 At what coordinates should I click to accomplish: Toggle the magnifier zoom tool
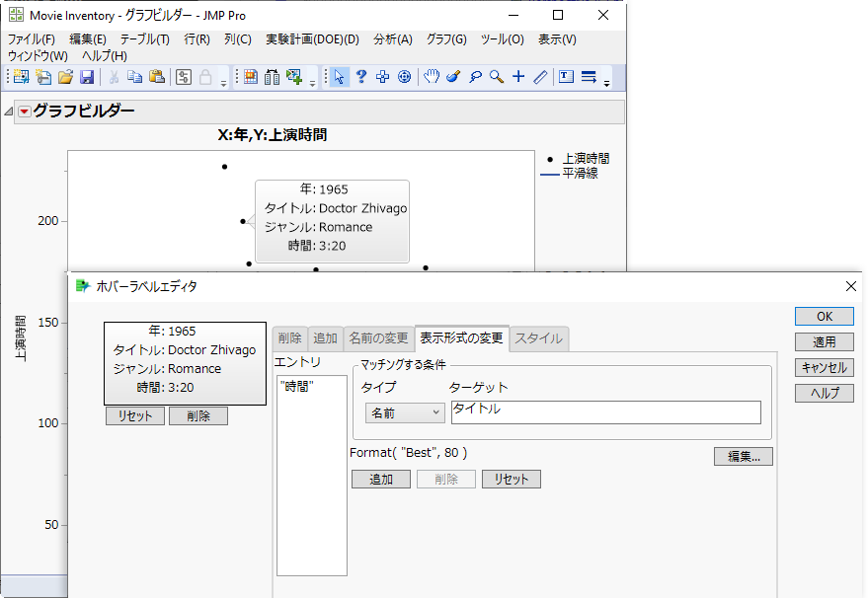click(495, 77)
